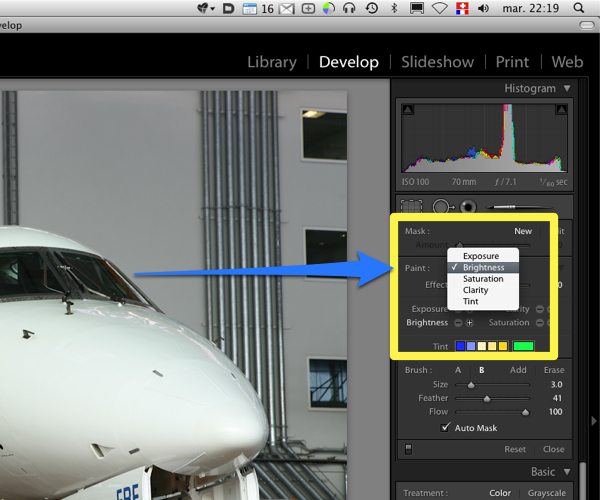
Task: Select the Adjustment Brush tool
Action: pyautogui.click(x=520, y=207)
